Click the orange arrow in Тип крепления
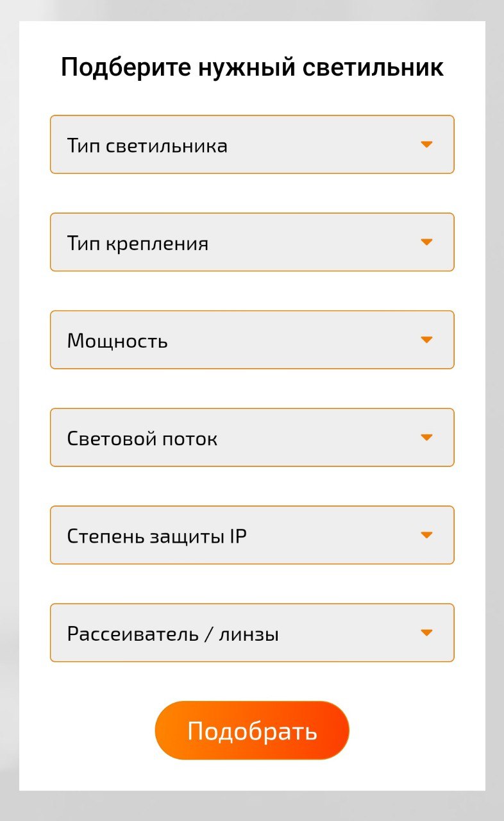The image size is (504, 821). click(426, 242)
